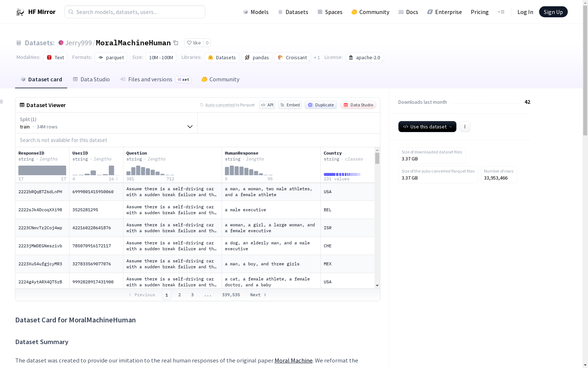588x368 pixels.
Task: Expand the +1 more libraries indicator
Action: coord(317,58)
